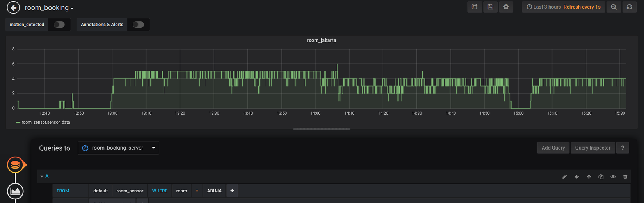Click the zoom out magnifier icon
This screenshot has height=203, width=644.
tap(614, 7)
